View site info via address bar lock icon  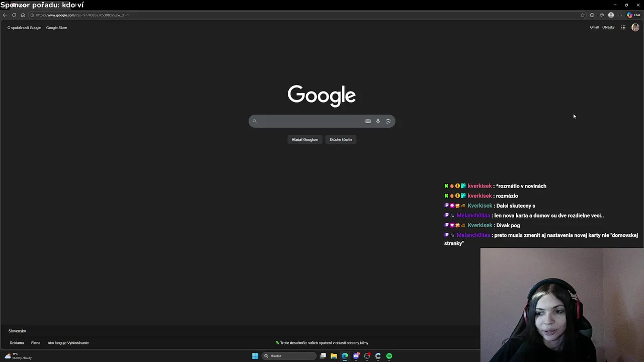tap(32, 15)
